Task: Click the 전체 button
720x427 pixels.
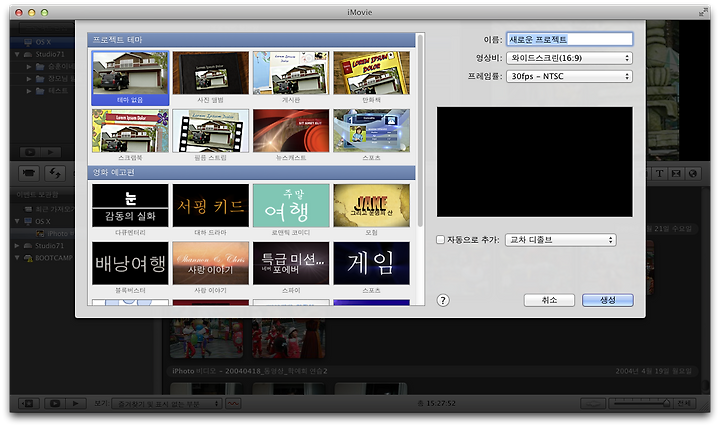Action: click(x=684, y=404)
